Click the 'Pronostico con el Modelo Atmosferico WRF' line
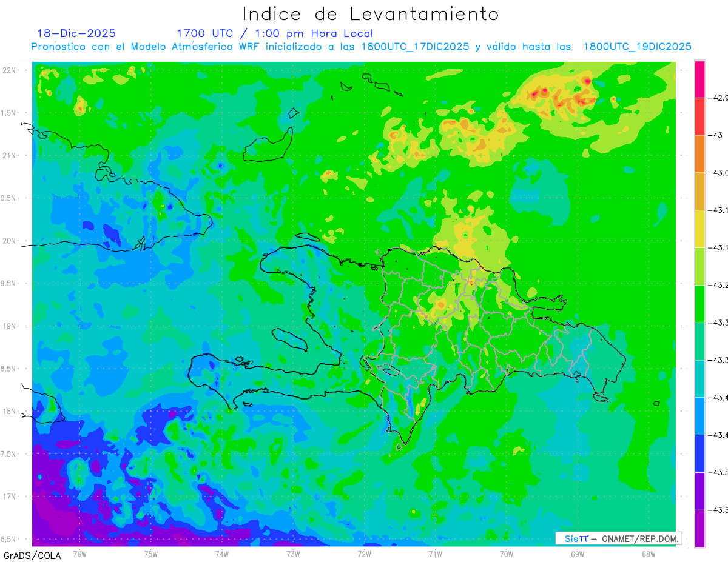The width and height of the screenshot is (728, 562). tap(361, 47)
